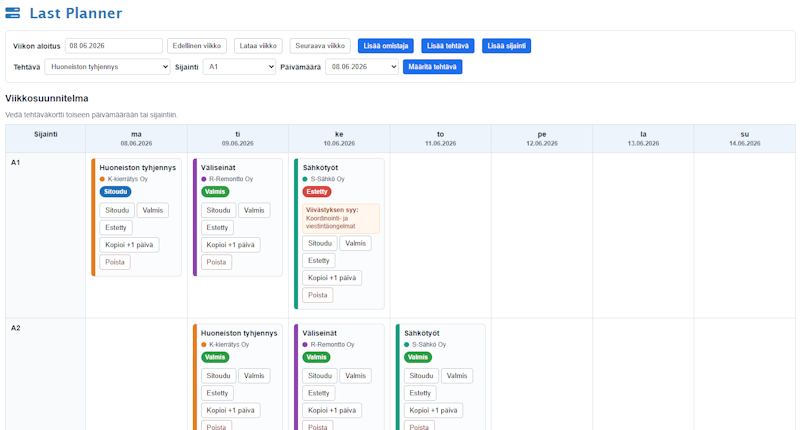
Task: Click green Valmis badge on A2 Sähkötyöt
Action: pyautogui.click(x=418, y=358)
